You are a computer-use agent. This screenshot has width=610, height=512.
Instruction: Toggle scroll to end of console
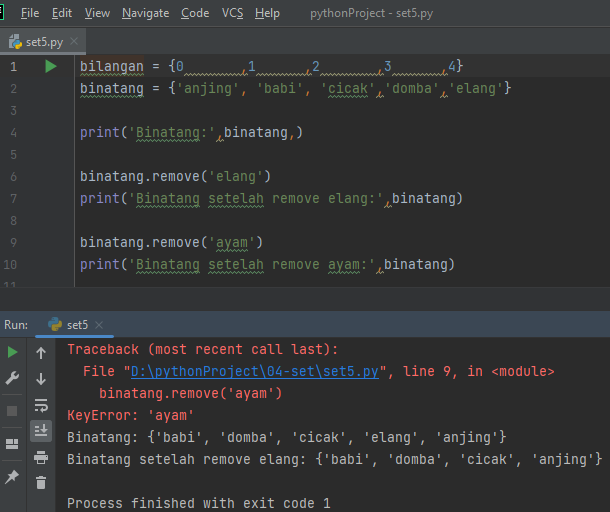(x=41, y=431)
